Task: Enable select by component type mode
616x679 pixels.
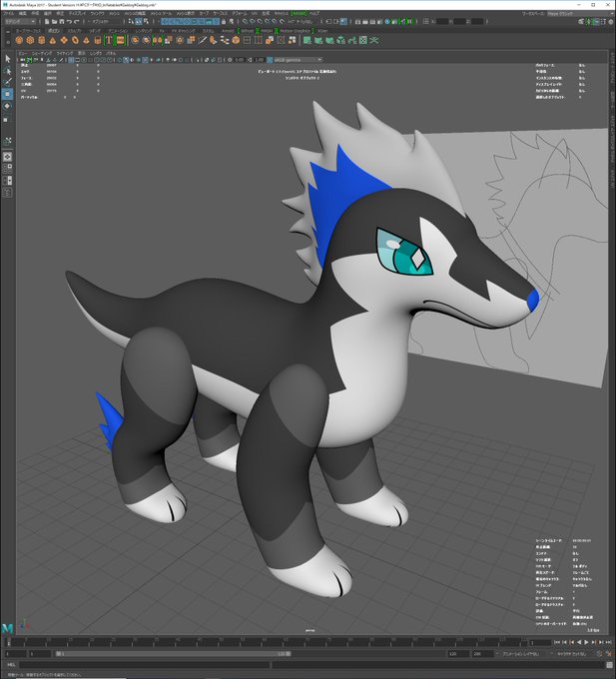Action: coord(146,21)
